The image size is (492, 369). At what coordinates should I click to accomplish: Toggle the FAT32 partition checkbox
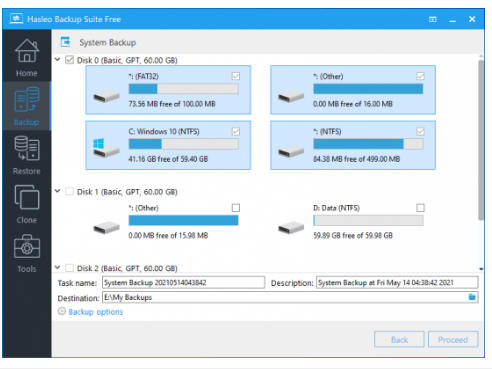click(x=236, y=76)
